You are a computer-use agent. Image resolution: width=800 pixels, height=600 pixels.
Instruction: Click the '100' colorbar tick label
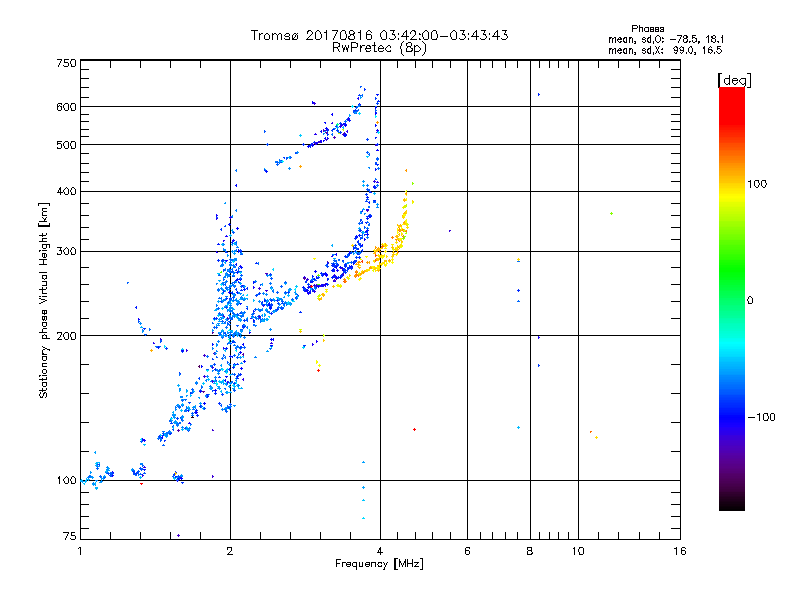(x=757, y=184)
